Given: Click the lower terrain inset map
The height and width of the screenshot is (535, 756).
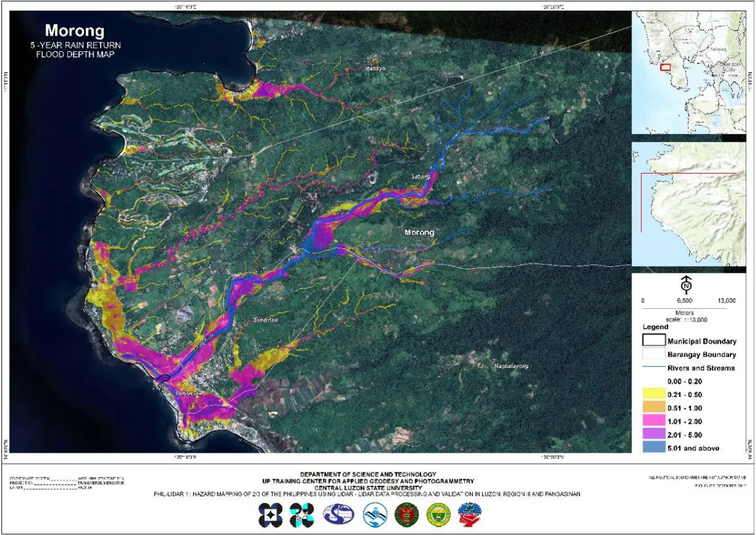Looking at the screenshot, I should tap(688, 203).
